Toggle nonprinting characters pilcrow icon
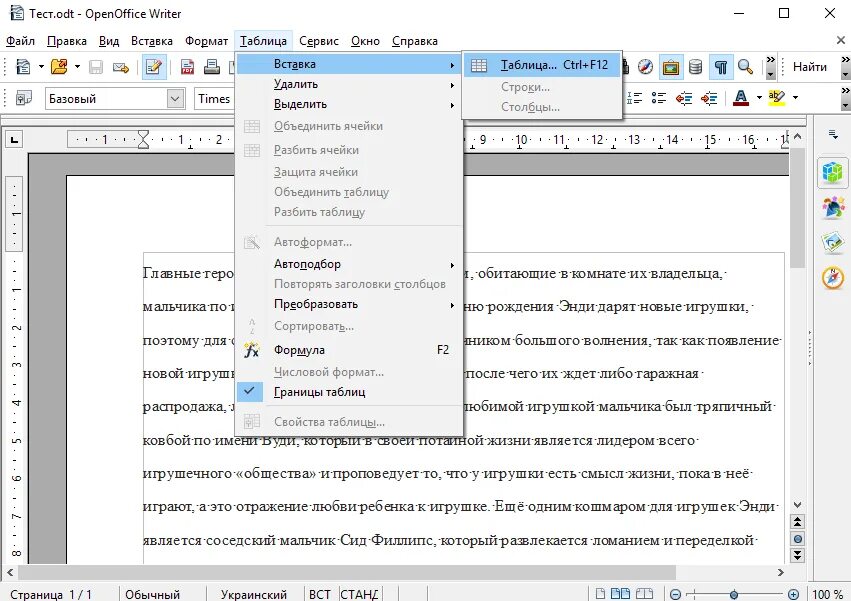 pyautogui.click(x=721, y=67)
